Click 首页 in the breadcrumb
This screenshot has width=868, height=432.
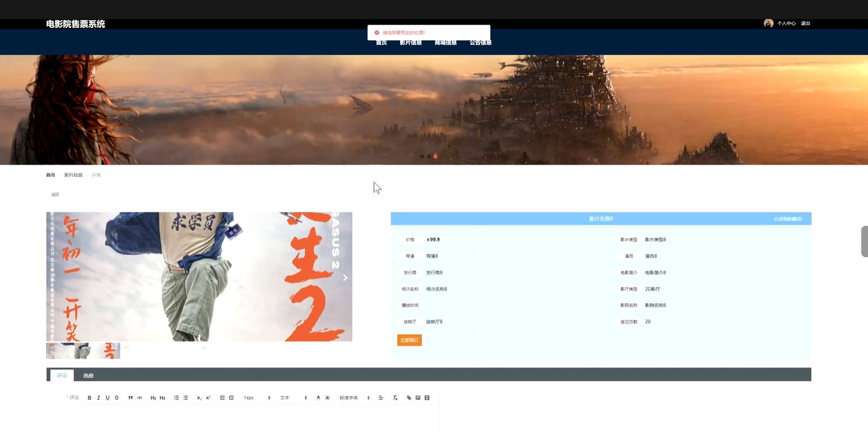tap(50, 175)
